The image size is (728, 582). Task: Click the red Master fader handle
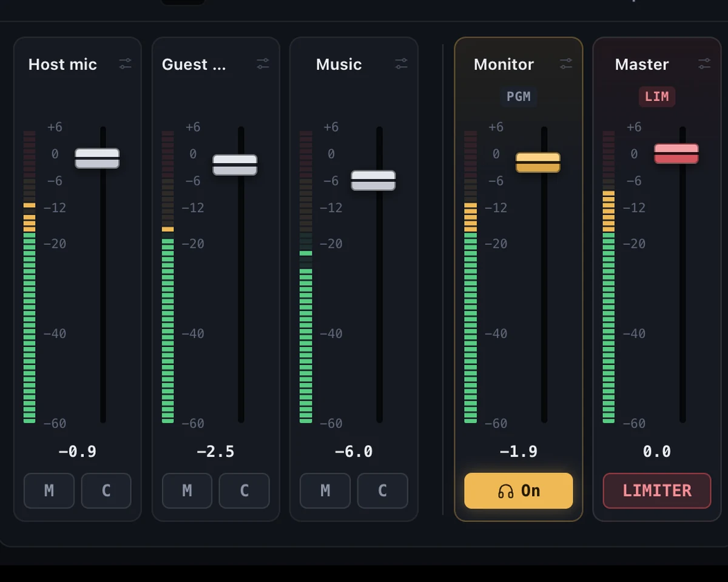click(x=676, y=154)
